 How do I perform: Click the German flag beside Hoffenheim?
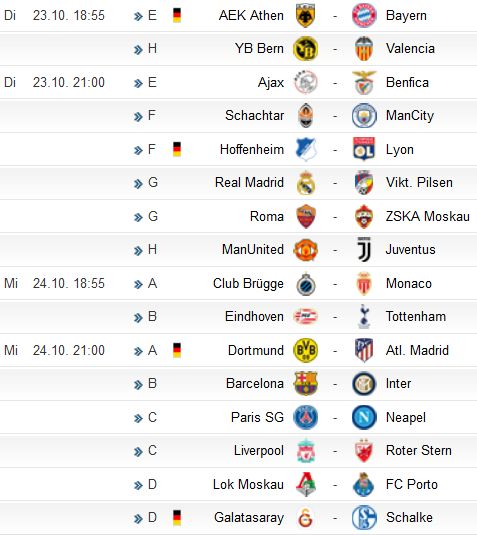tap(177, 149)
